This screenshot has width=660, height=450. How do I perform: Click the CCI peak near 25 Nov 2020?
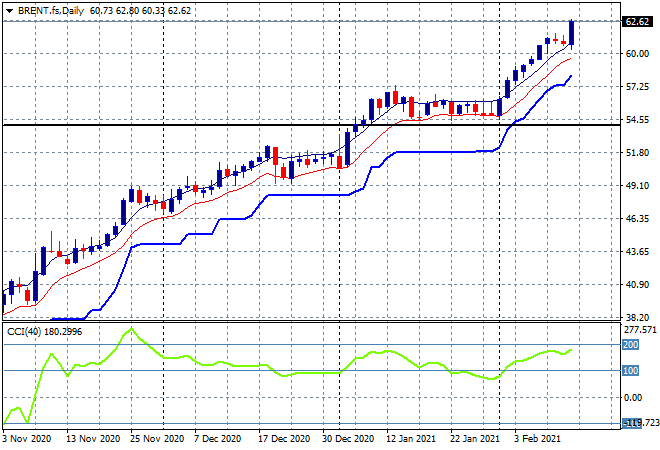pos(132,328)
